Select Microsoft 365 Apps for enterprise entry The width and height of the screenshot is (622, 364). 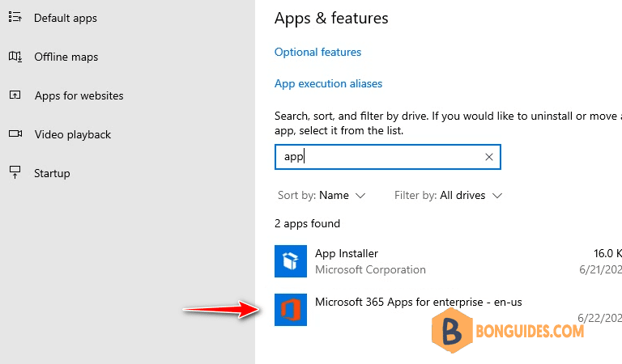tap(448, 310)
